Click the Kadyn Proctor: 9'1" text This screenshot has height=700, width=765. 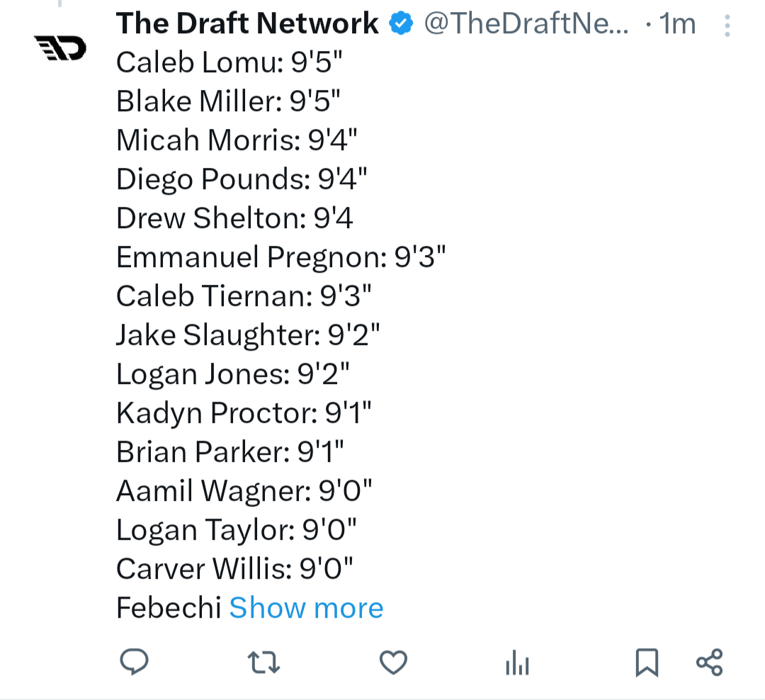244,413
